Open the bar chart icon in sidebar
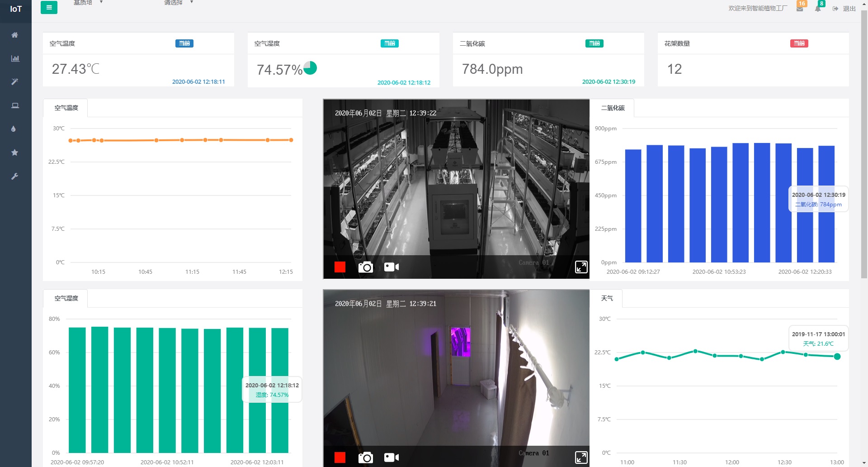Image resolution: width=868 pixels, height=467 pixels. coord(15,58)
